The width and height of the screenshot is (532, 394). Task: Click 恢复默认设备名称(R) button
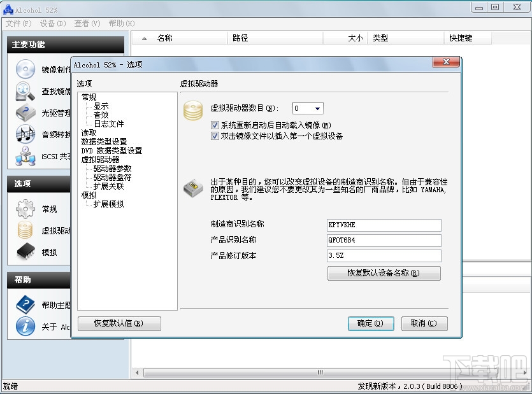point(384,273)
